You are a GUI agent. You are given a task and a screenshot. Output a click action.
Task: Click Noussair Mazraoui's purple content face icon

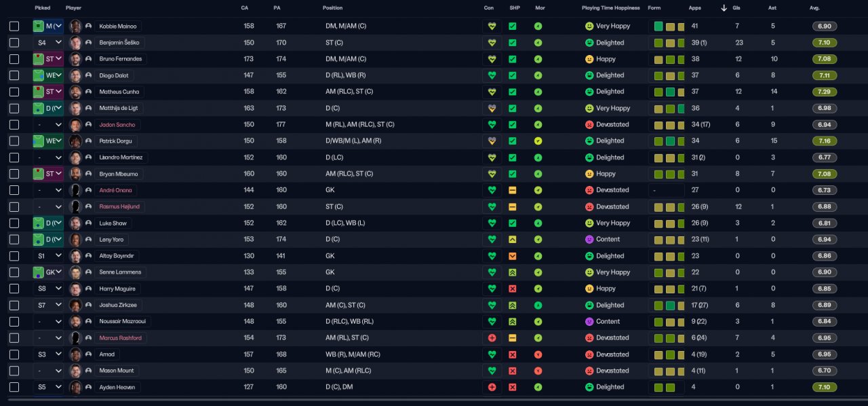[x=589, y=322]
